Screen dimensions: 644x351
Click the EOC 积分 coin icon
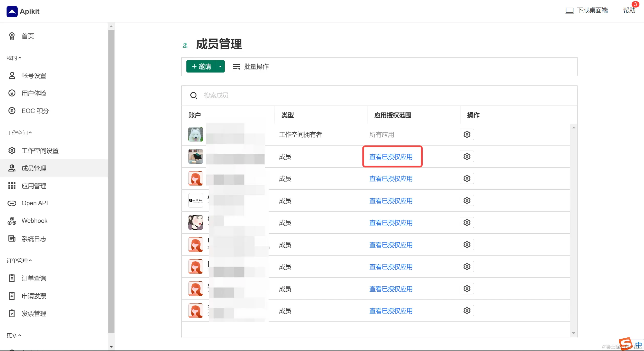pyautogui.click(x=12, y=111)
